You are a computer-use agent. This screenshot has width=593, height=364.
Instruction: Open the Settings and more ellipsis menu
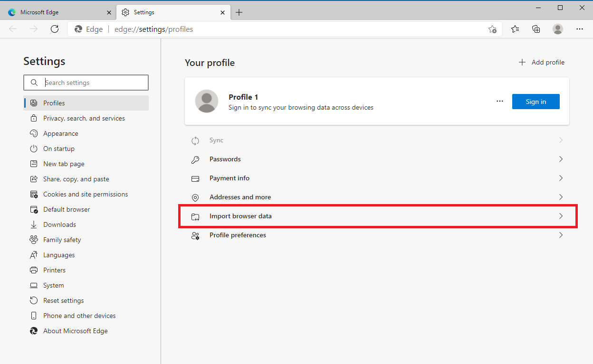pos(580,29)
